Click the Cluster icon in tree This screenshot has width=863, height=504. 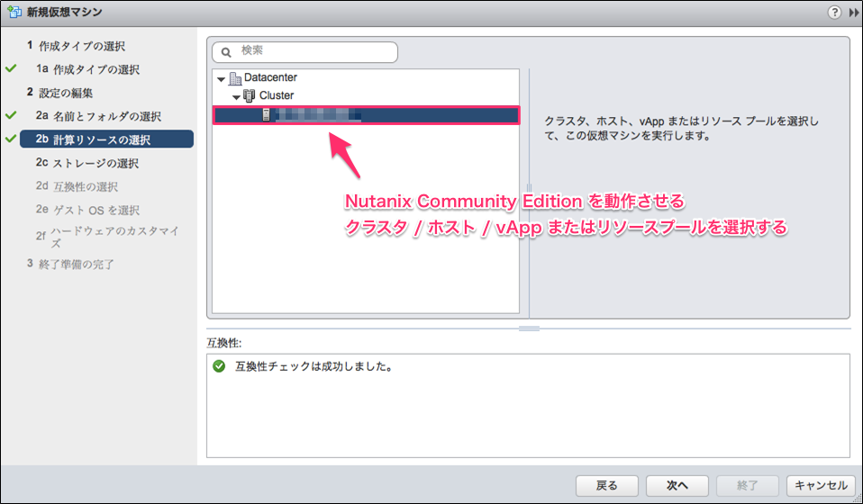point(250,95)
